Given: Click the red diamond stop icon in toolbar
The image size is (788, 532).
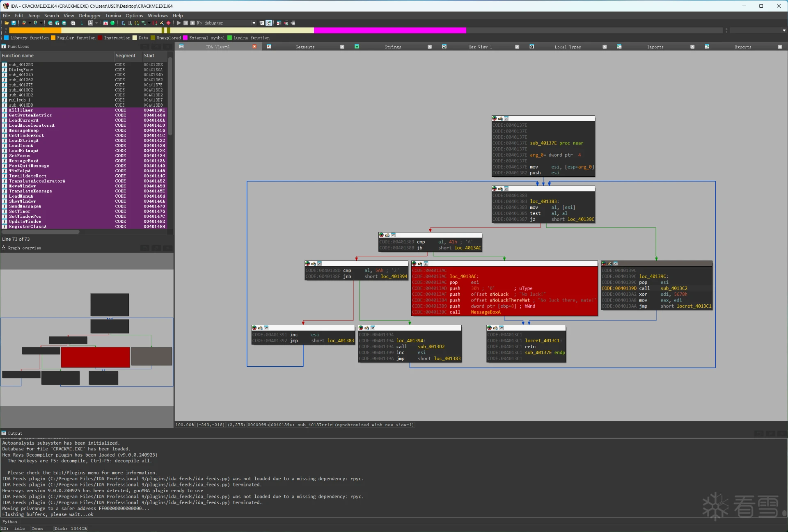Looking at the screenshot, I should (168, 23).
